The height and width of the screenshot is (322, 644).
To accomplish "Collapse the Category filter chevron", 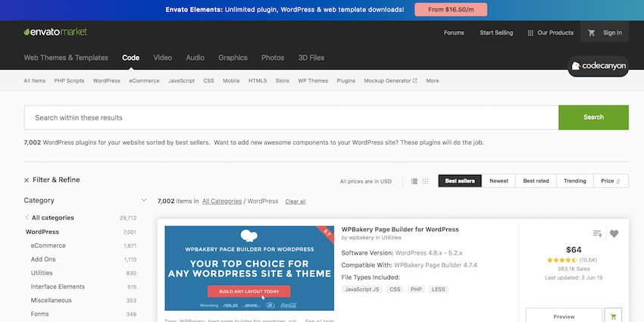I will 144,201.
